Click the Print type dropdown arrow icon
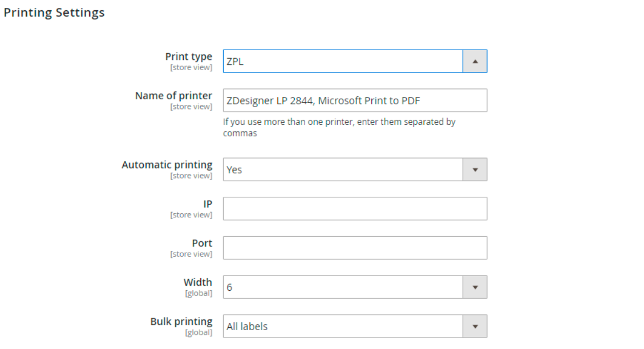Screen dimensions: 644x349 [x=475, y=61]
